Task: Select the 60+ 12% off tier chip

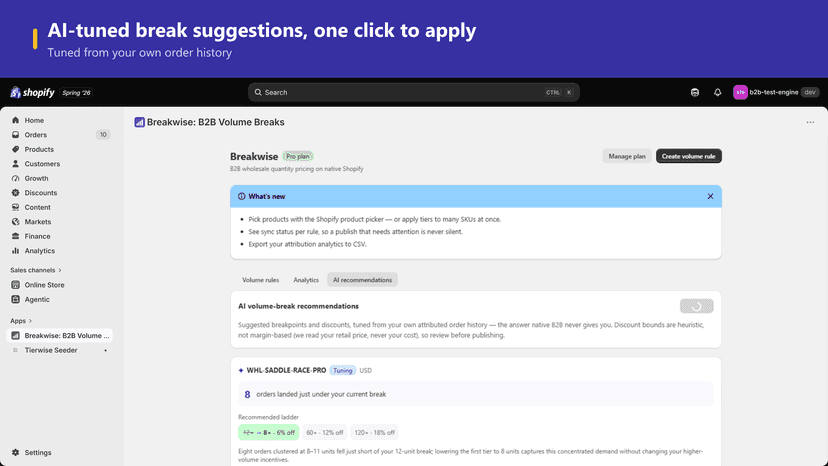Action: coord(325,432)
